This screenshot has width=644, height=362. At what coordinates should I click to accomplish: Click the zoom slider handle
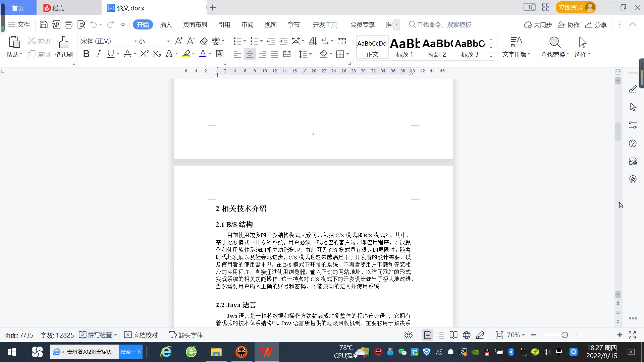565,335
